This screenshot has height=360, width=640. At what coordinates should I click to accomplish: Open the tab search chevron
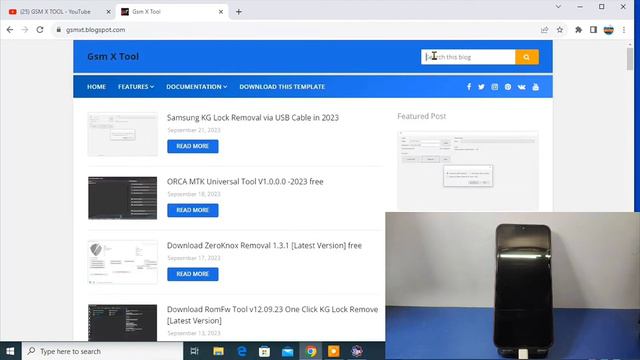(558, 7)
